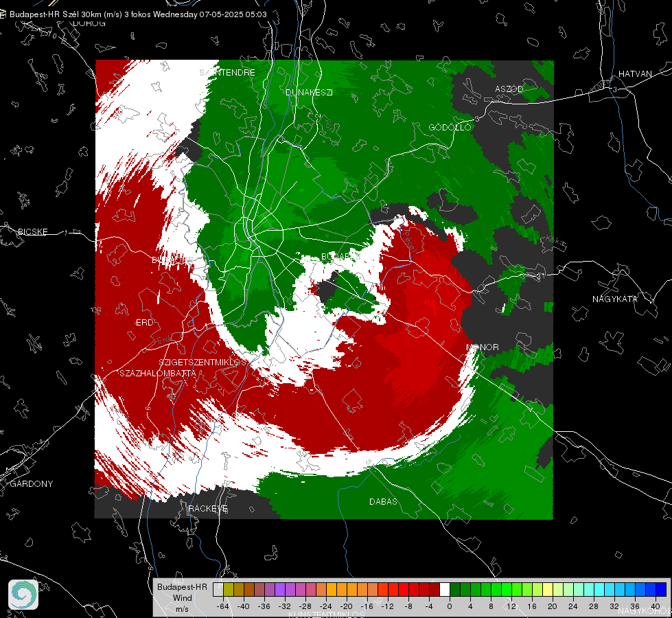Click the DOROG town label
This screenshot has width=672, height=618.
click(89, 23)
